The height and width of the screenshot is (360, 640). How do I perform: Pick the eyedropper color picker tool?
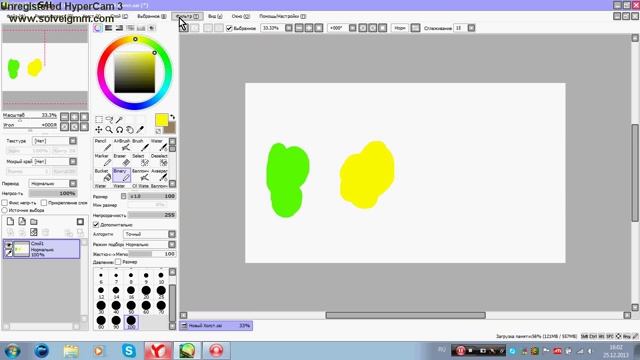[140, 130]
